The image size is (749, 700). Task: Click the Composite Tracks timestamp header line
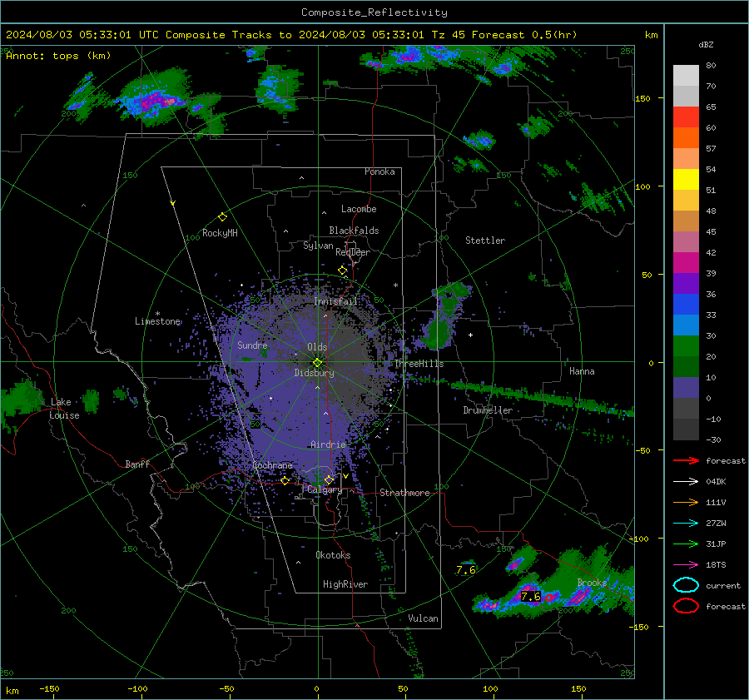click(291, 35)
